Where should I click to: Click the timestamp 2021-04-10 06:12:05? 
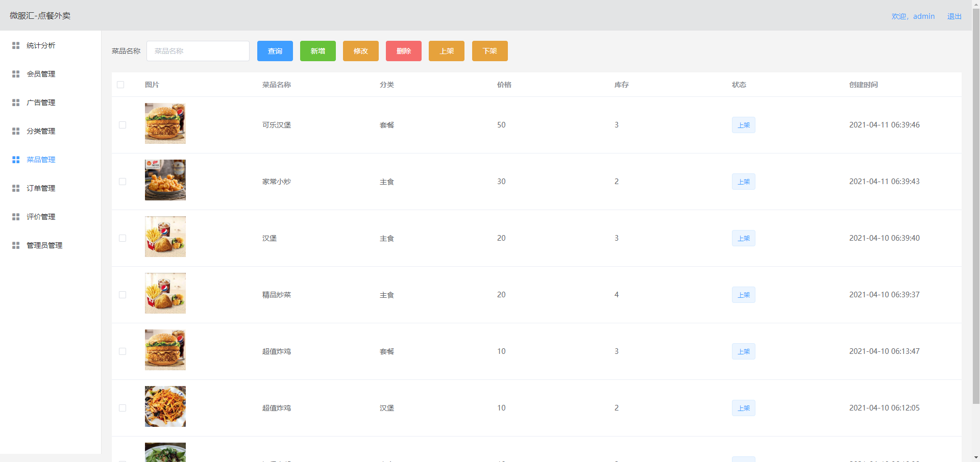(x=885, y=408)
